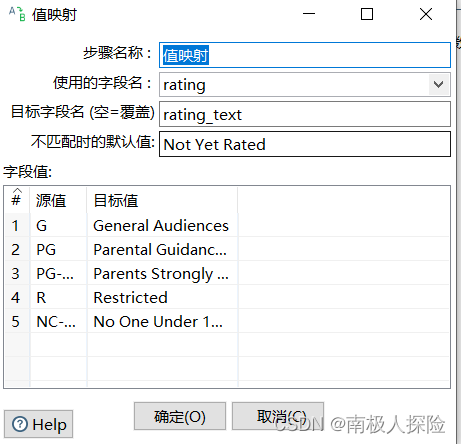Click row number 5 in field values table
Viewport: 461px width, 444px height.
coord(16,321)
